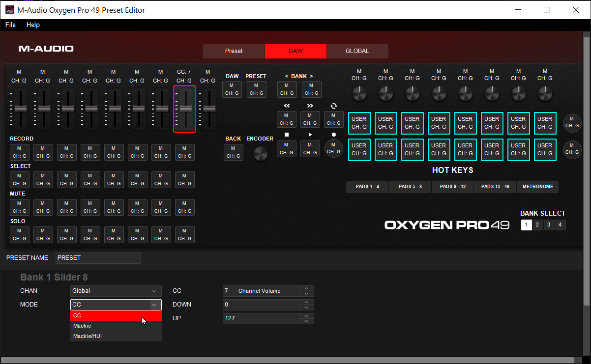Select the fourth USER pad in the upper row

tap(439, 123)
